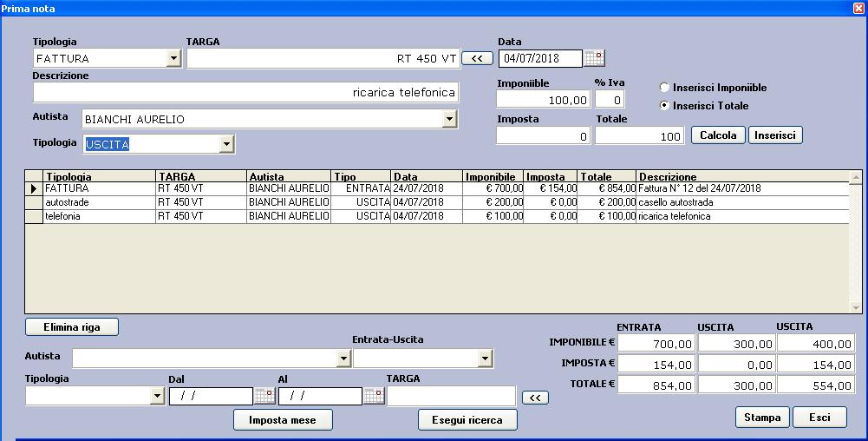Click Esegui ricerca button

pos(467,420)
